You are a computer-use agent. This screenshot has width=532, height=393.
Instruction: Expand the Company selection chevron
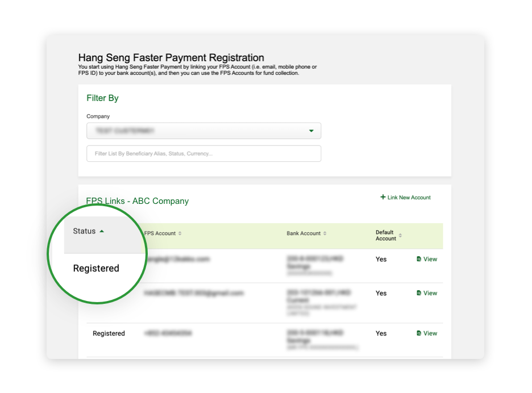click(311, 131)
